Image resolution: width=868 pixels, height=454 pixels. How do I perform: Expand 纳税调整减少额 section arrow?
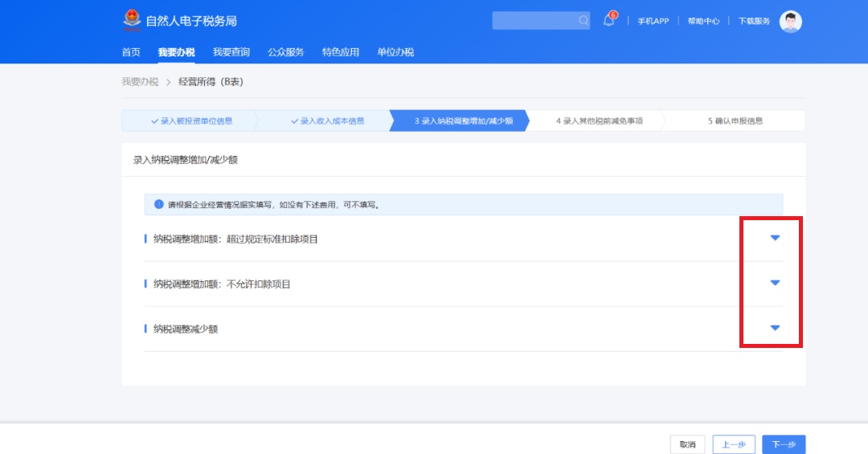775,328
